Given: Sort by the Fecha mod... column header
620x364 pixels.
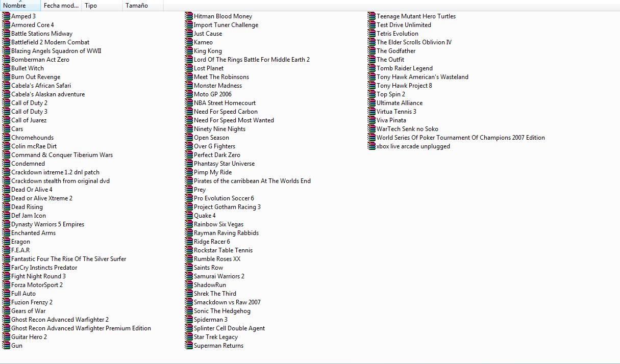Looking at the screenshot, I should click(61, 6).
